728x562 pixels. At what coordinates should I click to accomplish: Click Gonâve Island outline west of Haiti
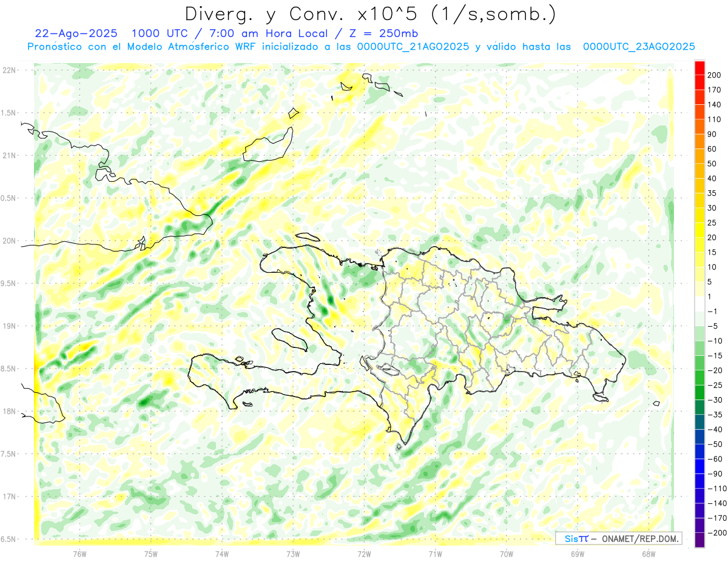point(290,339)
